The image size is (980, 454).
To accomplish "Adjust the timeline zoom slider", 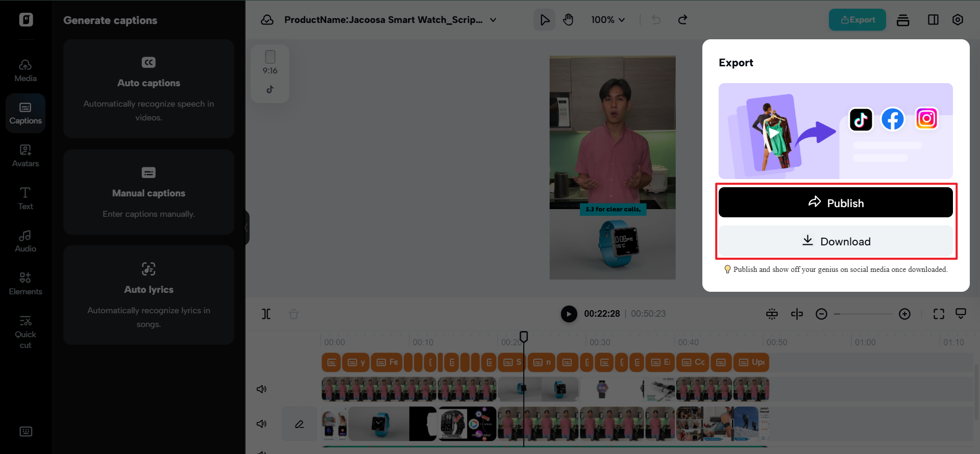I will (x=863, y=314).
